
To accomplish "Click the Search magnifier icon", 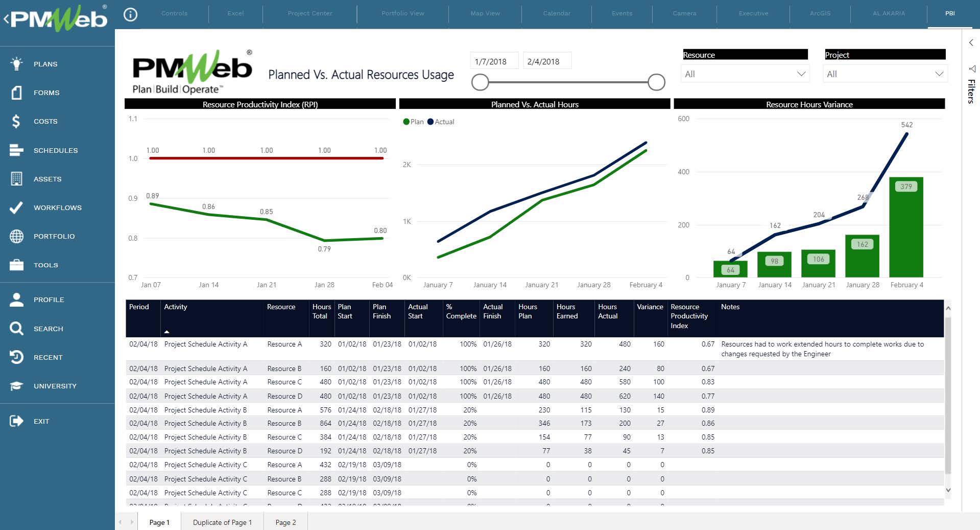I will [x=16, y=329].
